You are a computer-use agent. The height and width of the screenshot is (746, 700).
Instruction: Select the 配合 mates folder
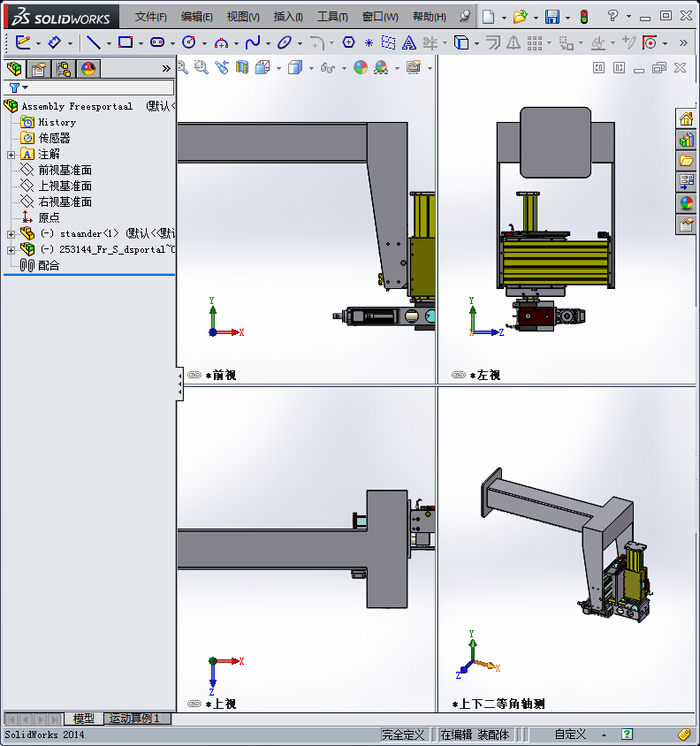coord(49,265)
